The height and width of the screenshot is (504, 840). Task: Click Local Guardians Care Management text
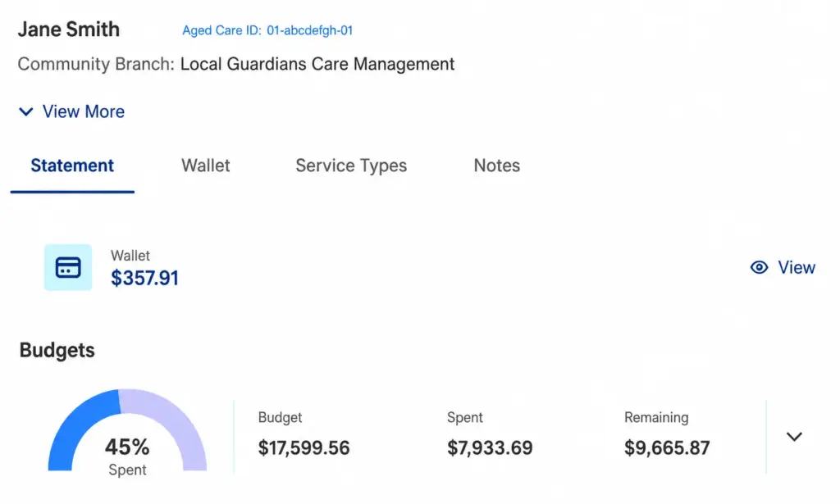click(x=317, y=64)
